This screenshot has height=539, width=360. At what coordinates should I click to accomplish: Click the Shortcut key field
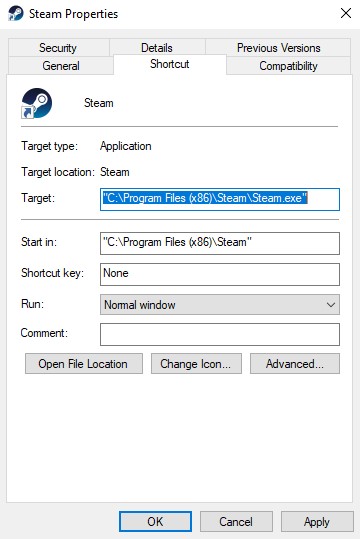click(220, 274)
